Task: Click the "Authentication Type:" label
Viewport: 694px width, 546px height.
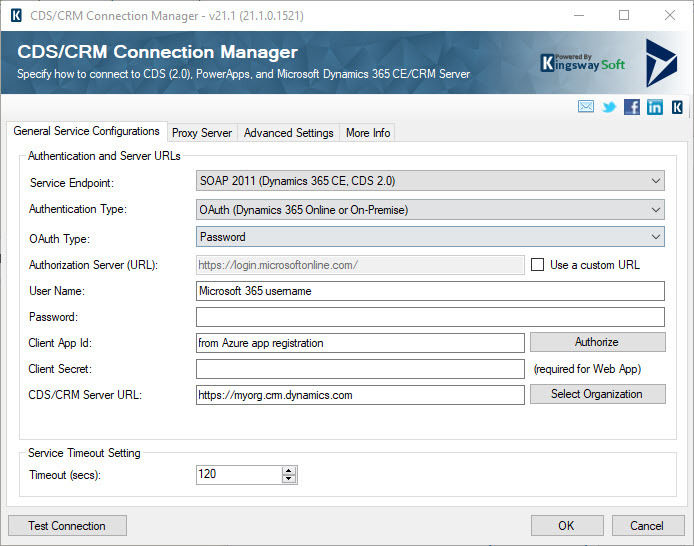Action: 78,209
